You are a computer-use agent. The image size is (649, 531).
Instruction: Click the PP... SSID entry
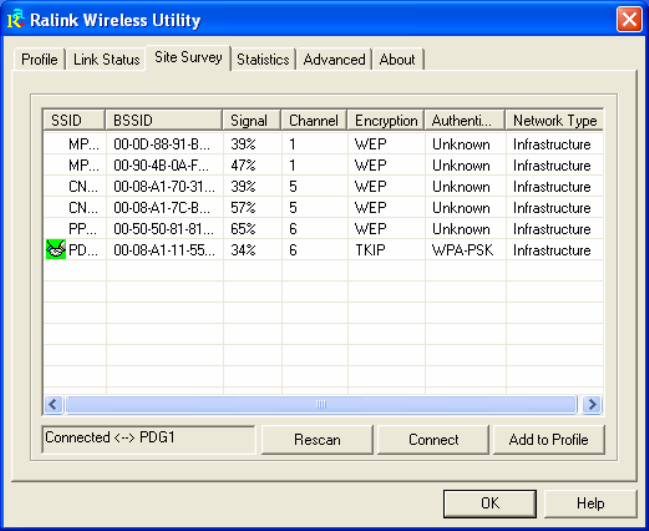pos(84,228)
